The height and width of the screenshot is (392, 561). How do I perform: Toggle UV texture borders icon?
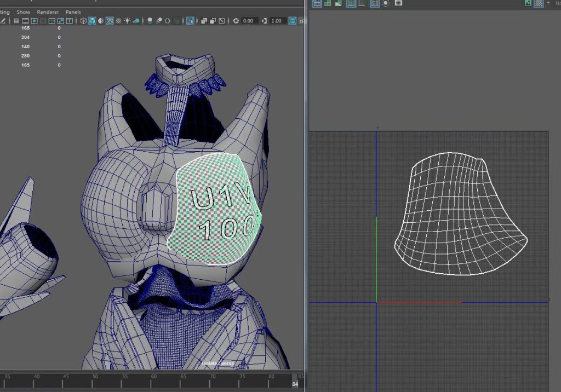point(351,3)
